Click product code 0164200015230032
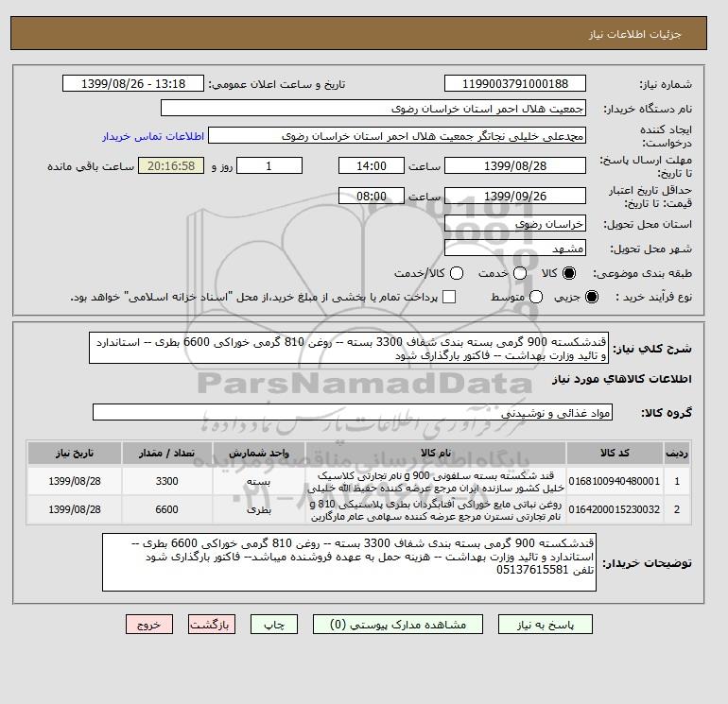Screen dimensions: 728x704 615,509
